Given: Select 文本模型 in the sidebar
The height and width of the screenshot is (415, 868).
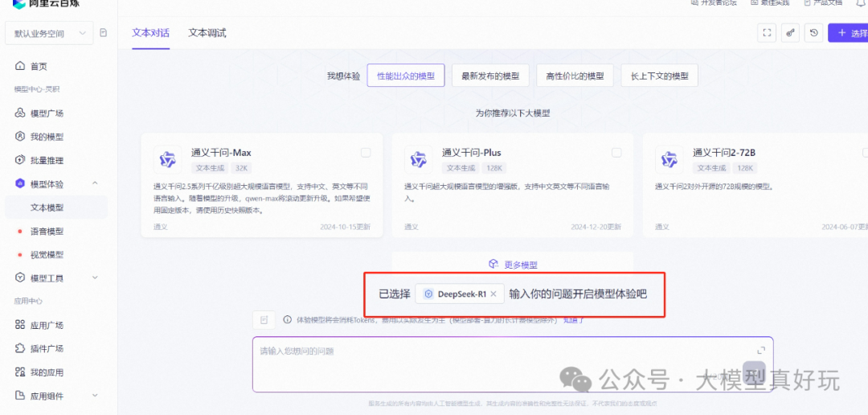Looking at the screenshot, I should (56, 207).
